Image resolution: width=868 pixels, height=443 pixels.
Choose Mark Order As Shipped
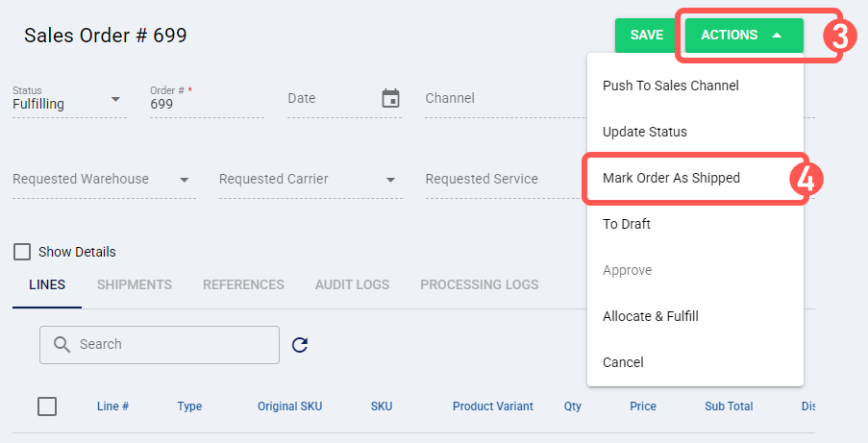[695, 179]
